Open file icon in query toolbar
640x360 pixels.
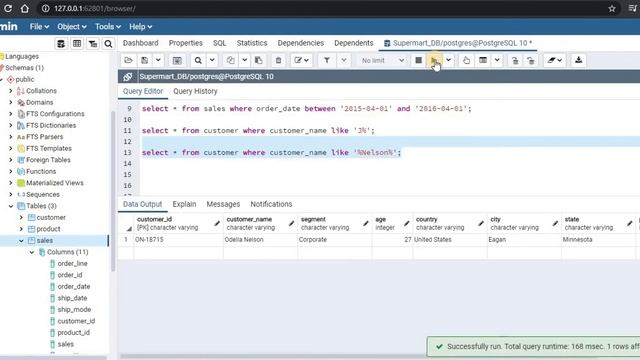click(x=128, y=60)
